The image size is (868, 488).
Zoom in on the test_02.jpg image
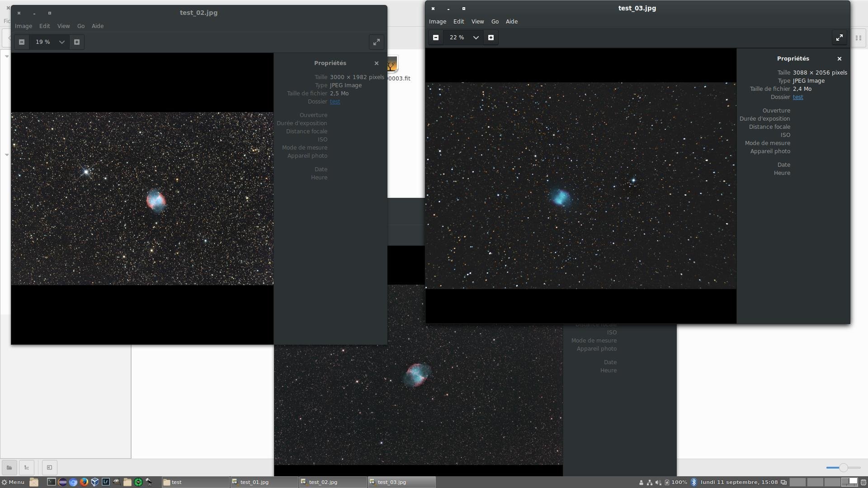77,42
